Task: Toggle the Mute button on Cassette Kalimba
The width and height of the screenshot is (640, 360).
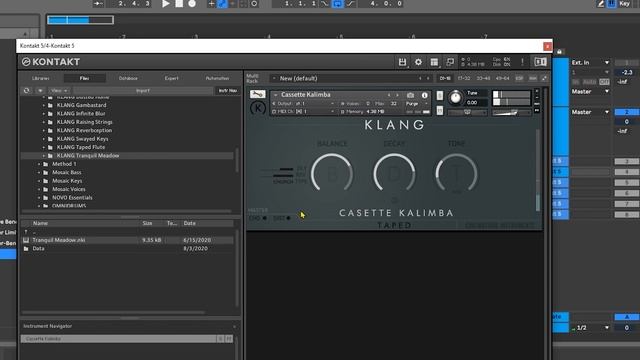Action: (440, 111)
